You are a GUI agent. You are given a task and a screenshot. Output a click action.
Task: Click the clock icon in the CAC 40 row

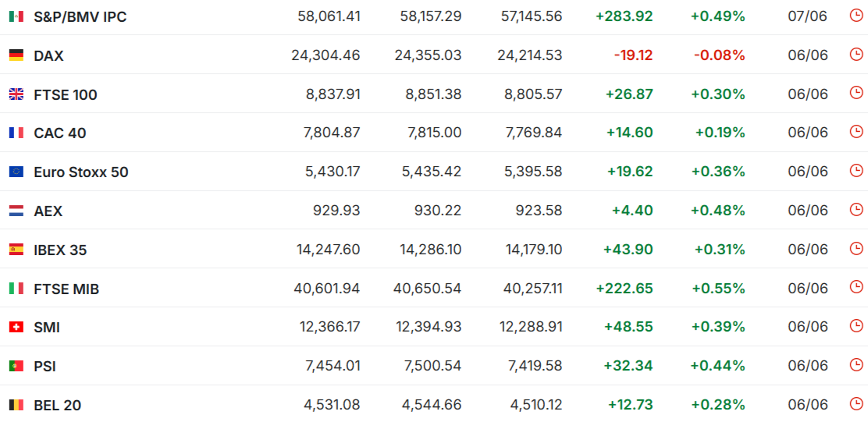click(856, 132)
